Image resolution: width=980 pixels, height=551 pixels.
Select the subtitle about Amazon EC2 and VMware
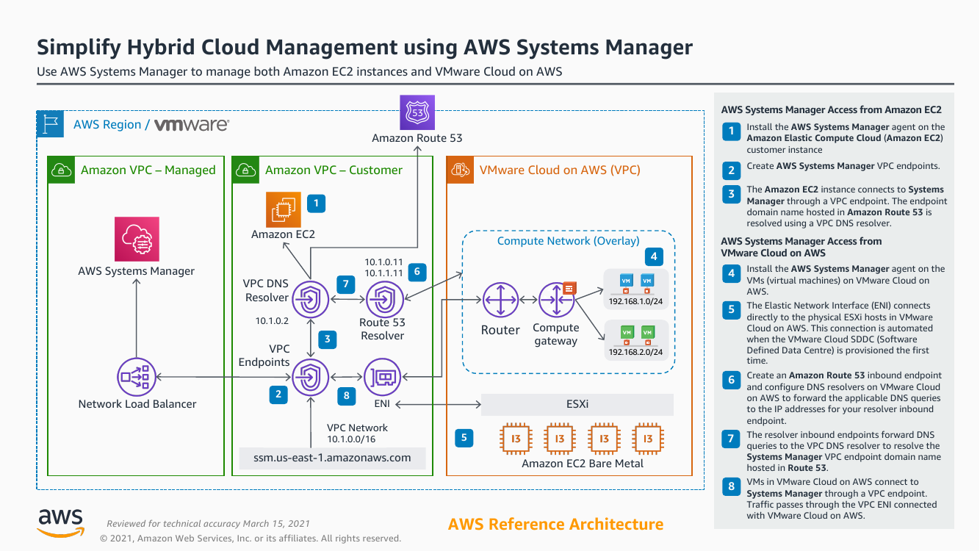[x=300, y=72]
